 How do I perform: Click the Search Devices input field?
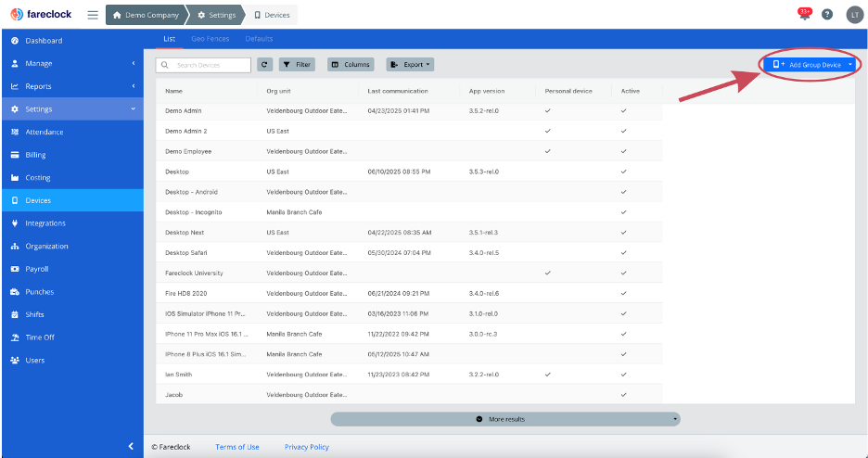(x=203, y=65)
